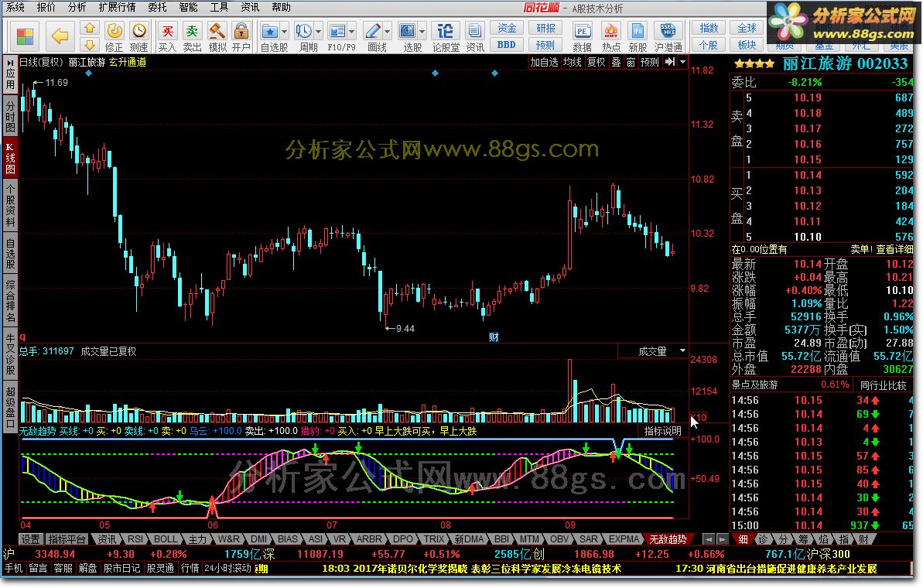The width and height of the screenshot is (923, 588).
Task: Click the 设置 settings button below chart
Action: click(31, 539)
